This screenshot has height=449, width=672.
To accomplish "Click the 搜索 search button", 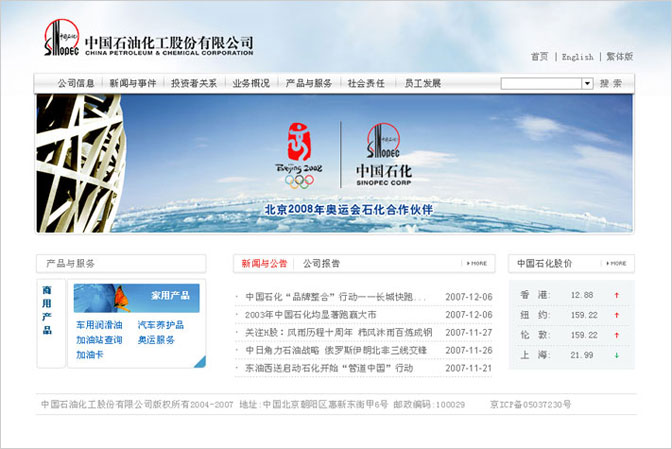I will click(x=611, y=83).
